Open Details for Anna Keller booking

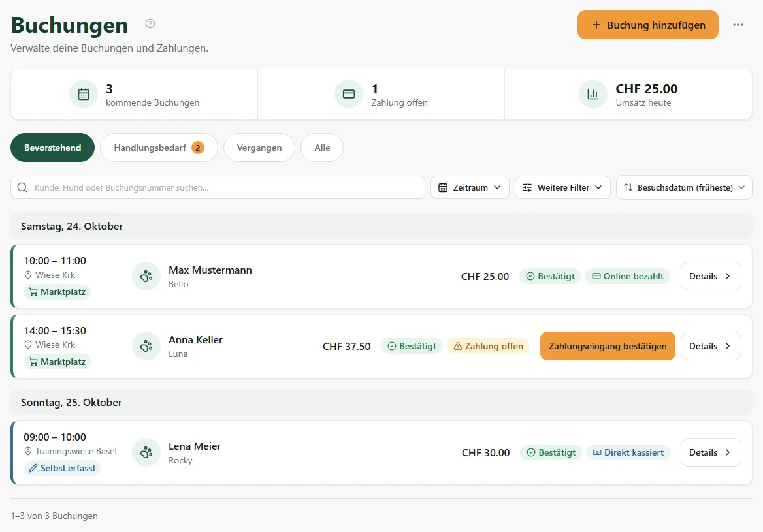[711, 346]
